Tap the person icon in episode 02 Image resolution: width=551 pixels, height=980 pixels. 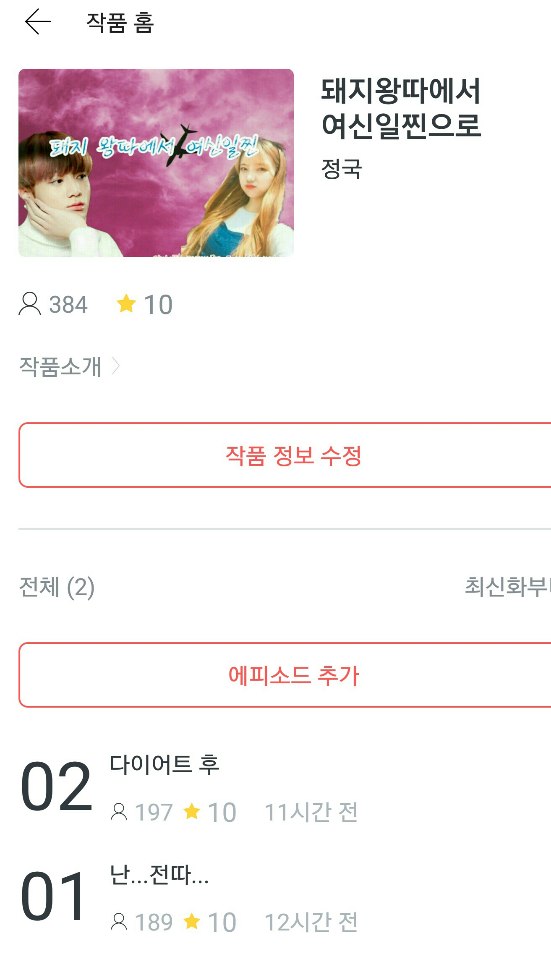119,811
